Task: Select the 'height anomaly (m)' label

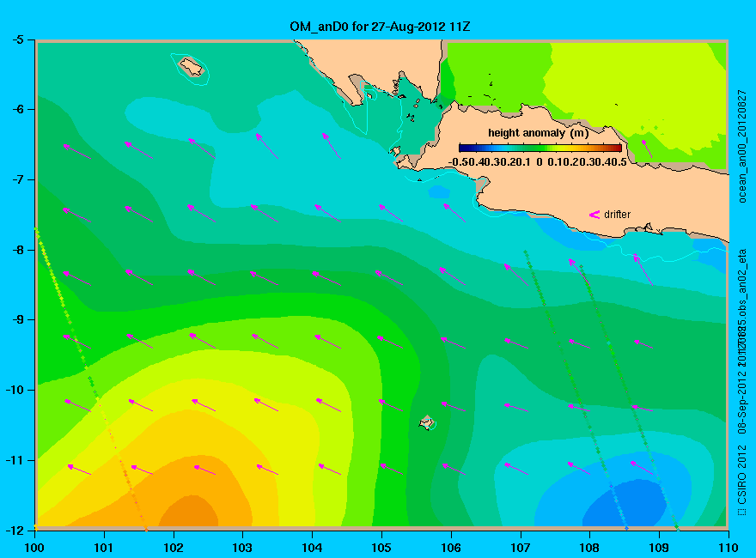Action: pos(538,133)
